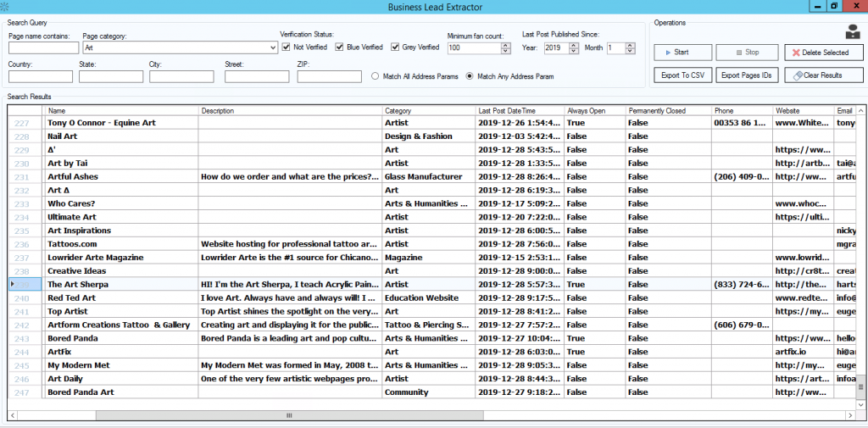868x428 pixels.
Task: Click the name cell 'Tony O Connor - Equine Art'
Action: click(121, 123)
